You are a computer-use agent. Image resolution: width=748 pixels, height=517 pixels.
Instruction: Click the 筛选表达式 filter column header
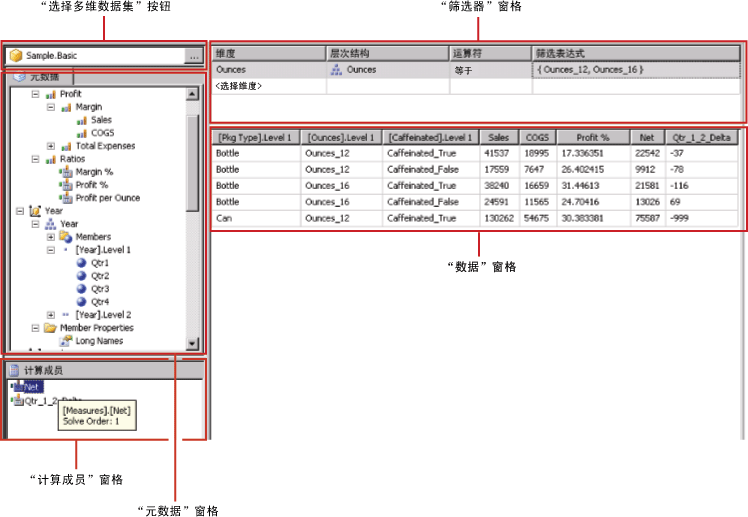(636, 53)
